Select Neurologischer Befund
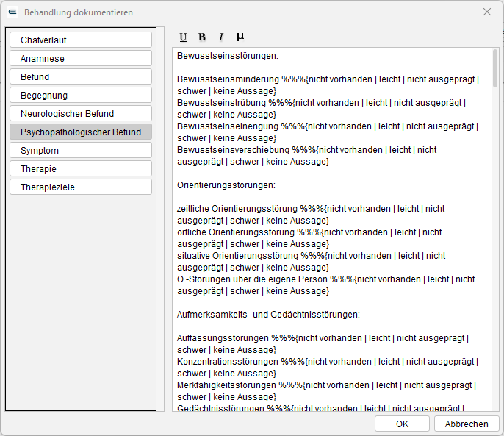Image resolution: width=504 pixels, height=436 pixels. 81,113
